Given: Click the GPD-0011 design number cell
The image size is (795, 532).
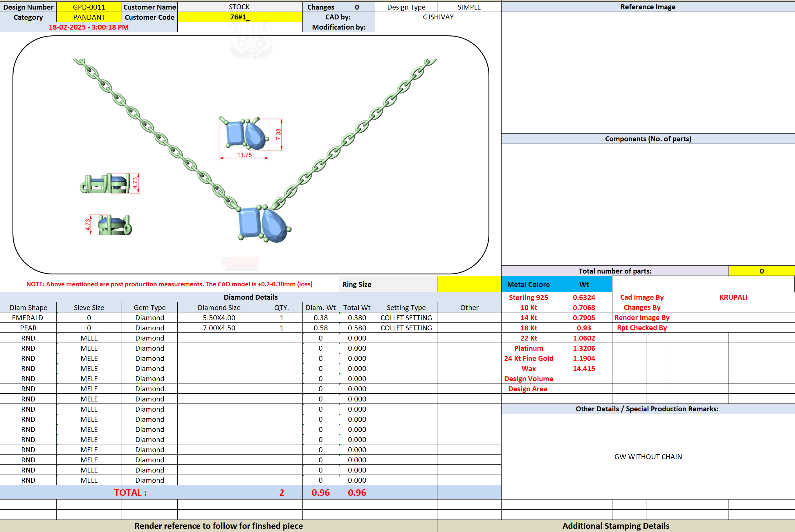Looking at the screenshot, I should tap(89, 7).
